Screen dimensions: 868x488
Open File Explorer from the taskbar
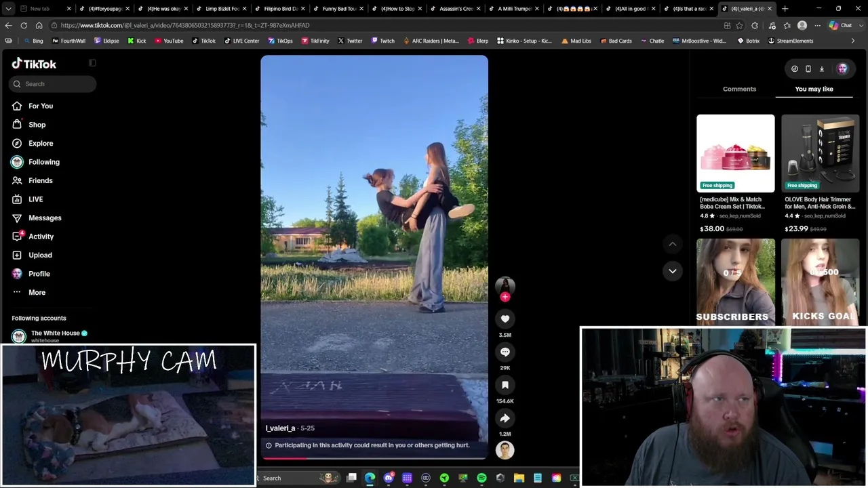click(519, 479)
